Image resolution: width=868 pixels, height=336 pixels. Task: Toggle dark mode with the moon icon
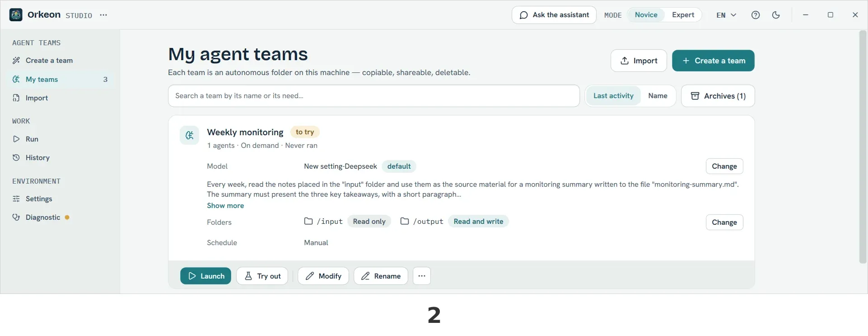pyautogui.click(x=776, y=15)
